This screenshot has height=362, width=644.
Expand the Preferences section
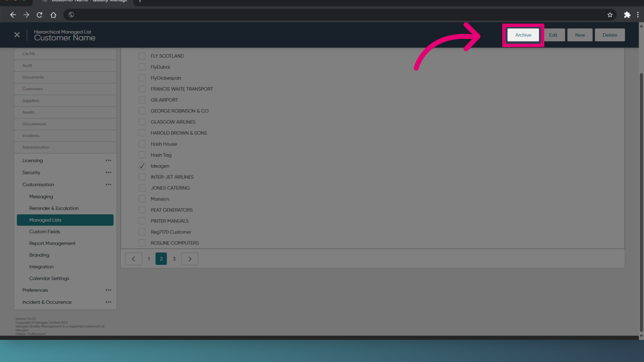[35, 290]
